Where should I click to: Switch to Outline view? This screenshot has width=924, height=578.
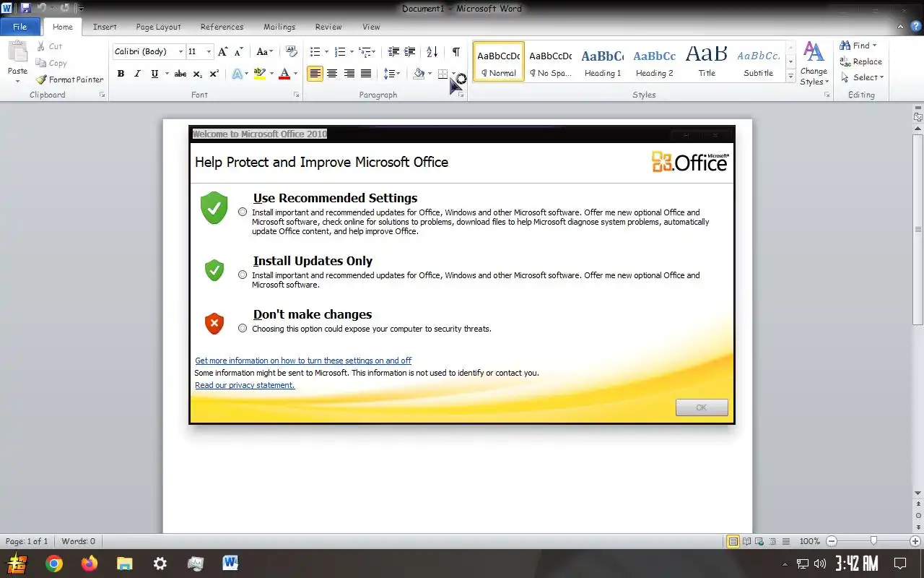(773, 541)
